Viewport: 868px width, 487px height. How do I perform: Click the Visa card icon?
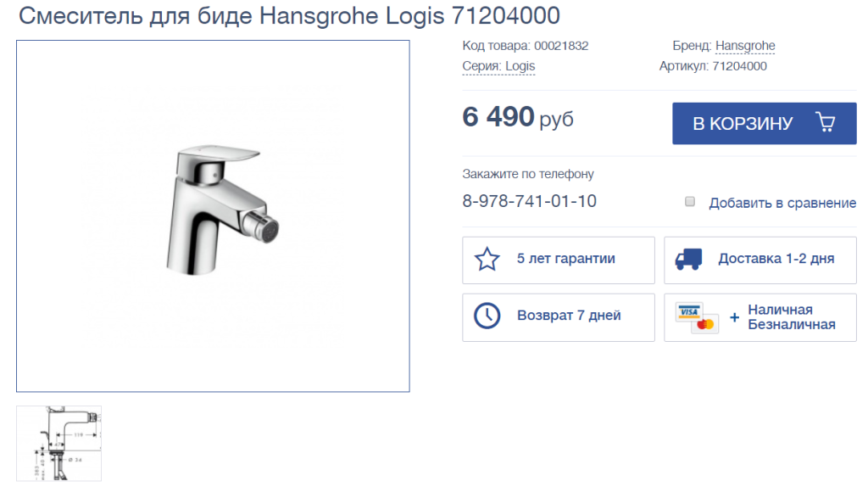pyautogui.click(x=688, y=312)
